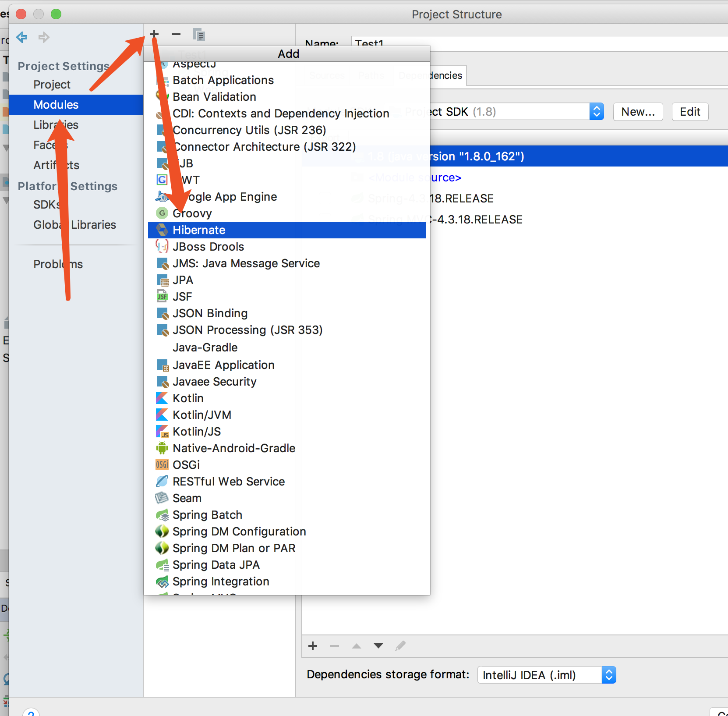The image size is (728, 716).
Task: Click the remove module minus icon
Action: click(176, 34)
